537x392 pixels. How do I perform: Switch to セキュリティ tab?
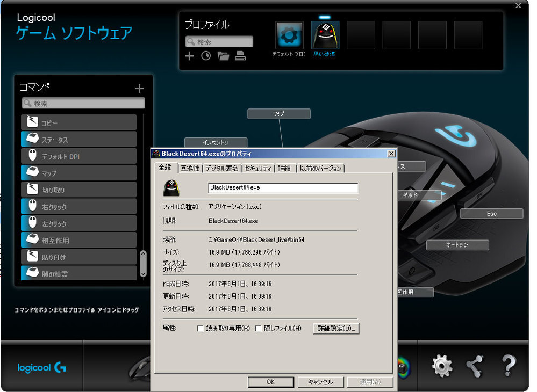(258, 168)
